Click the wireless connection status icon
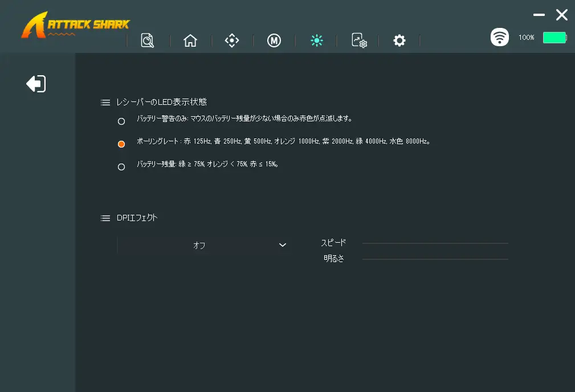The height and width of the screenshot is (392, 575). tap(500, 38)
